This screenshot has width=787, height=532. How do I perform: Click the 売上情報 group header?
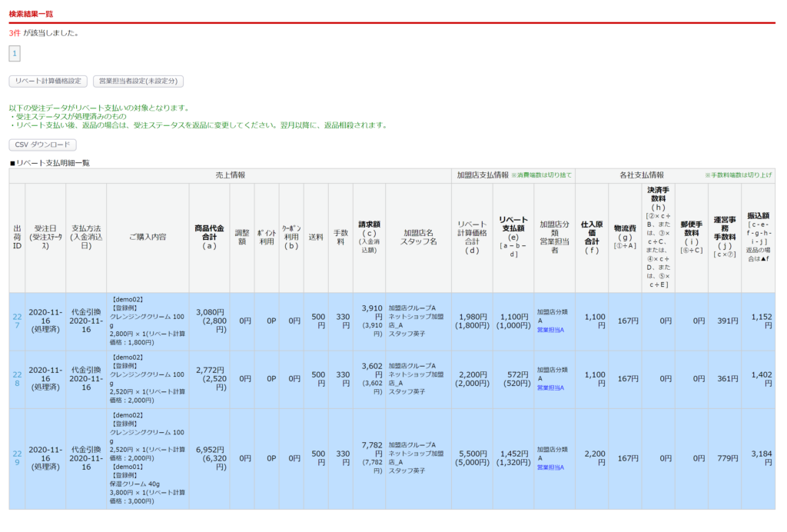230,175
